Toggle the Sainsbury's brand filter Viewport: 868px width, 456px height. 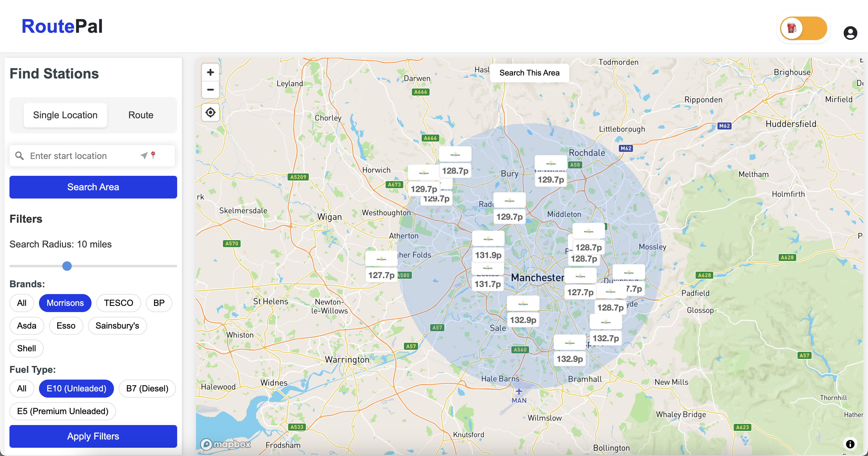(x=117, y=326)
